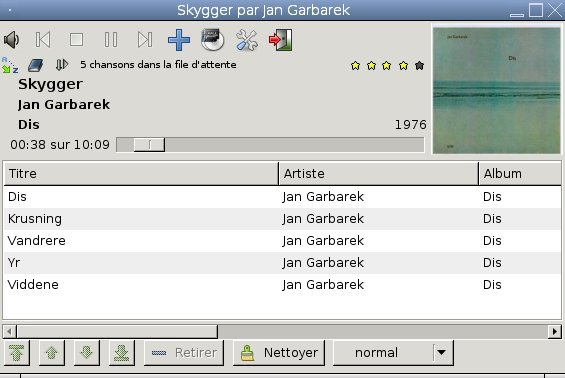565x378 pixels.
Task: Move selected song to queue bottom
Action: click(121, 353)
